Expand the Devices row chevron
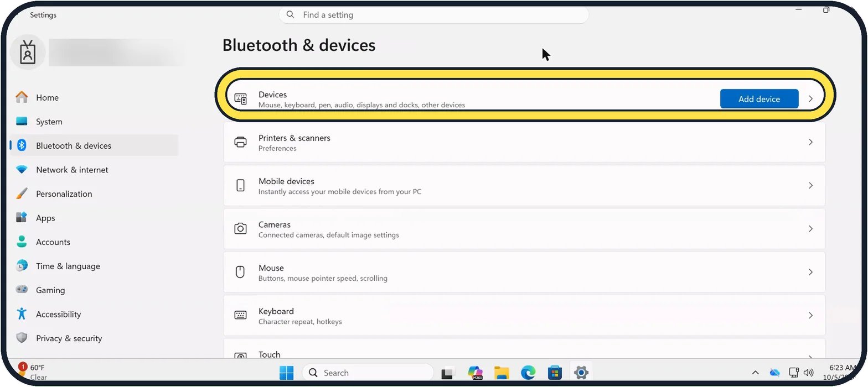868x387 pixels. pyautogui.click(x=810, y=99)
